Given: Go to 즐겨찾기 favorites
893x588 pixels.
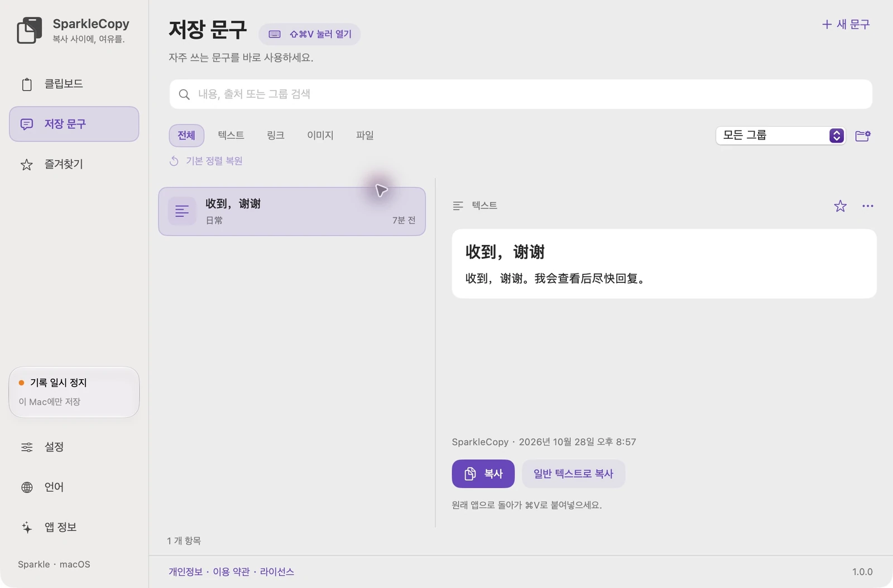Looking at the screenshot, I should pos(74,164).
